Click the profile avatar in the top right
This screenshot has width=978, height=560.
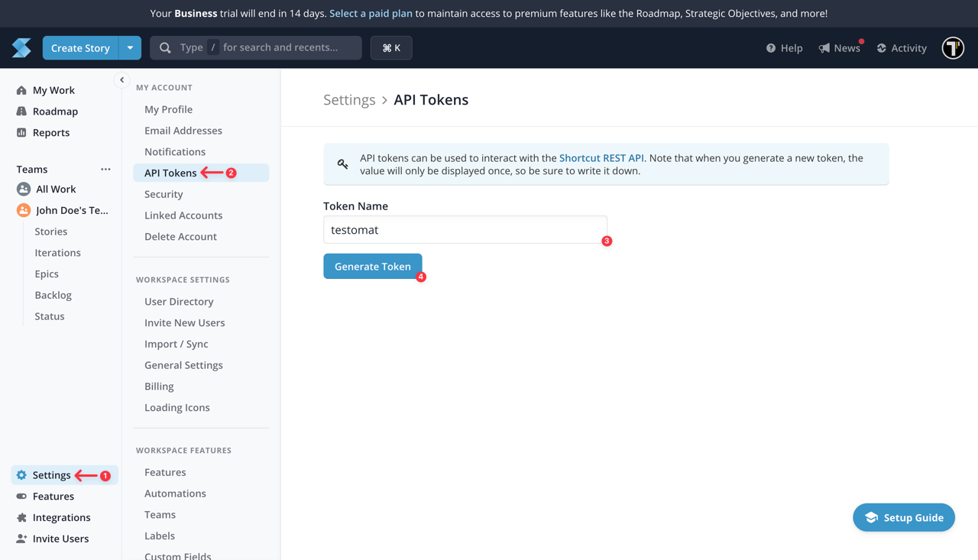(x=952, y=47)
